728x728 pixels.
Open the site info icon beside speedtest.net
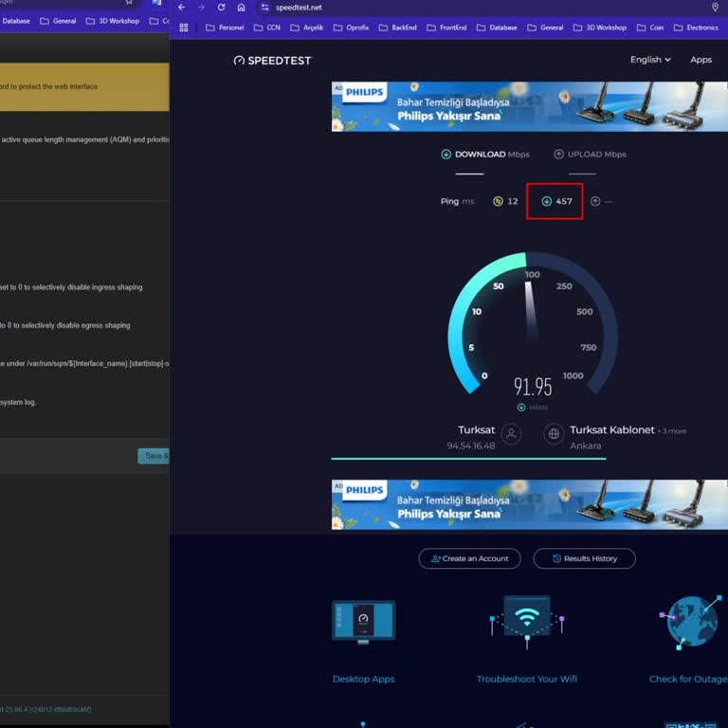click(264, 8)
